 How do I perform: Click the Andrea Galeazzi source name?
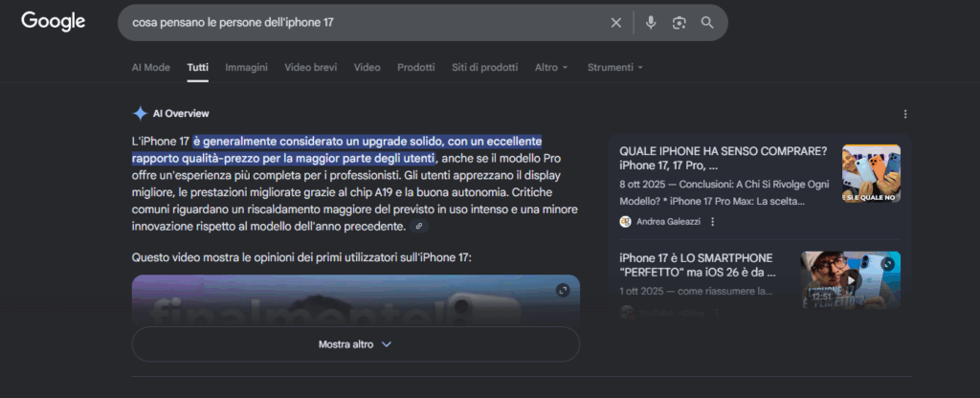pyautogui.click(x=668, y=222)
